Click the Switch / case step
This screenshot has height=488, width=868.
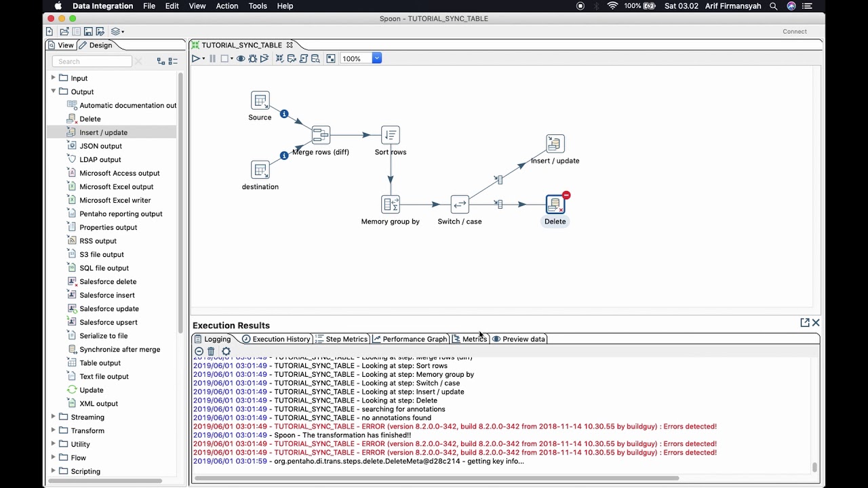pyautogui.click(x=460, y=204)
